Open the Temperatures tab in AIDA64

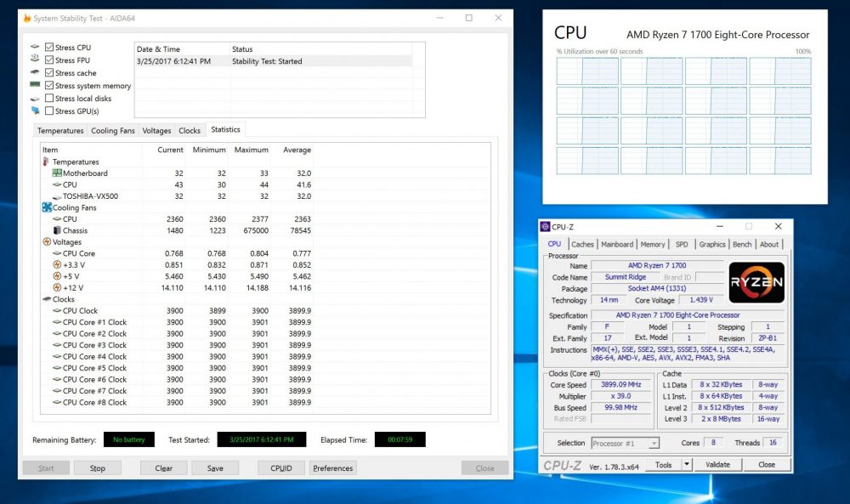click(60, 131)
